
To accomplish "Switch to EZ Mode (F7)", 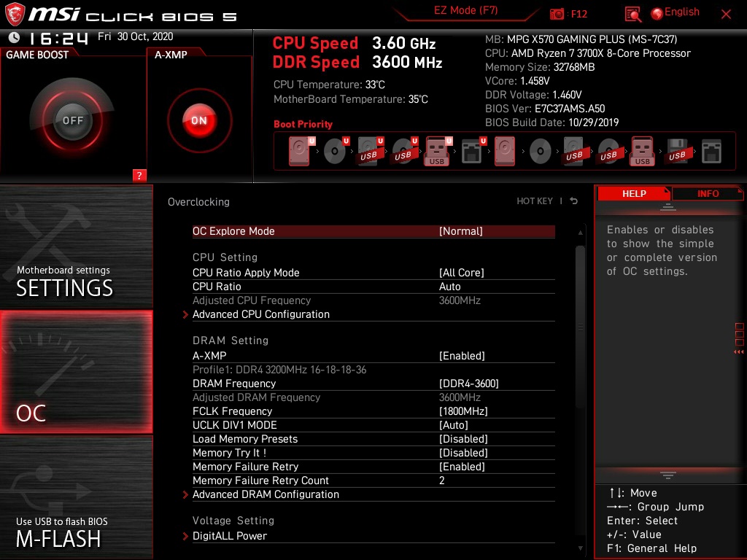I will pyautogui.click(x=465, y=11).
